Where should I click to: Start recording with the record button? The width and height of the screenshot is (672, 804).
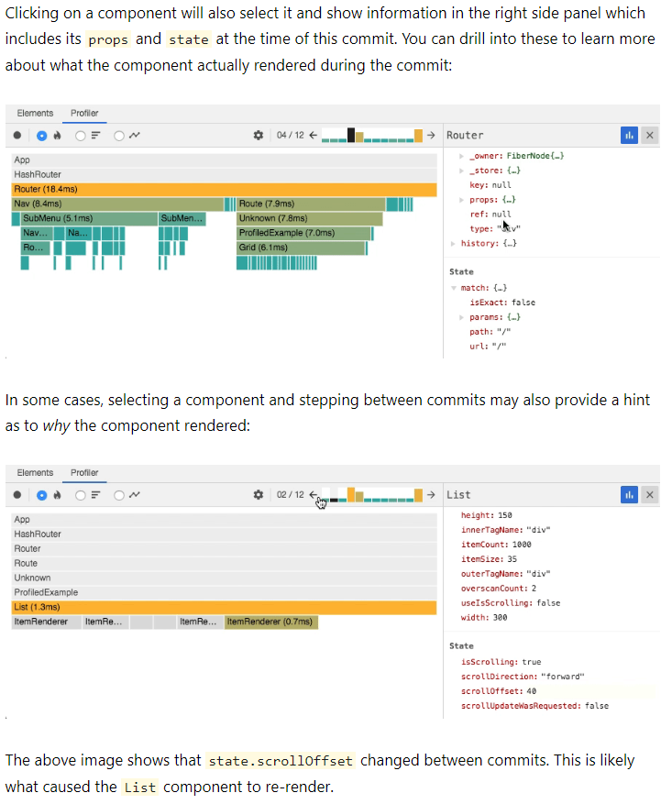[17, 135]
